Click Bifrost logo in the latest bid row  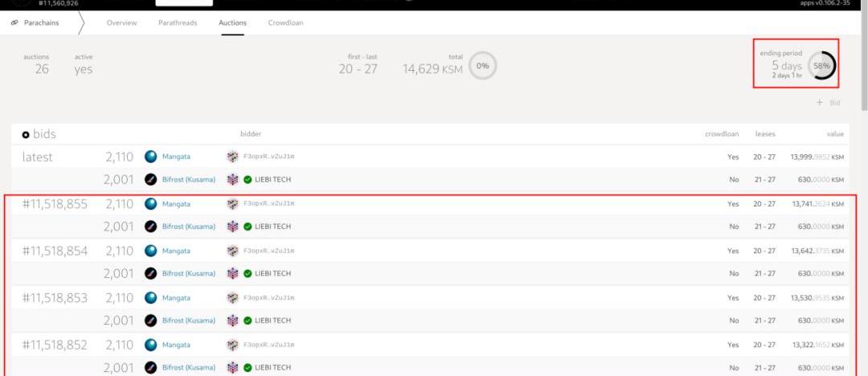click(150, 180)
